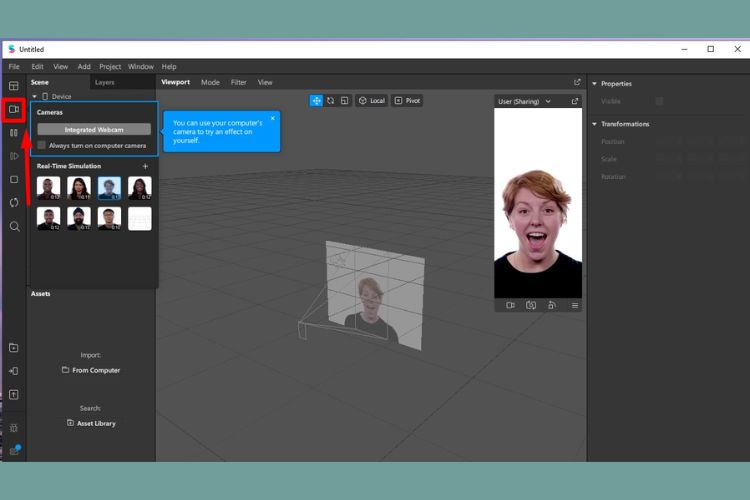Open the Filter menu in the Viewport bar

tap(239, 82)
